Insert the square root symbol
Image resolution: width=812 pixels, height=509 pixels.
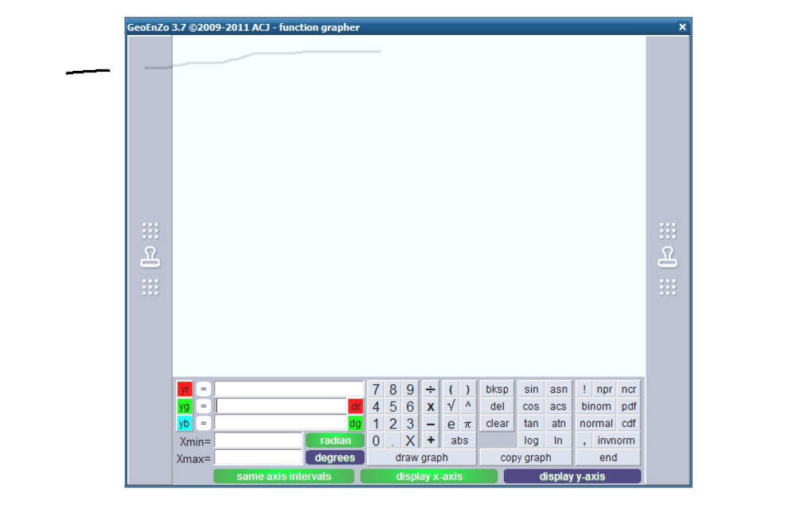(x=451, y=406)
